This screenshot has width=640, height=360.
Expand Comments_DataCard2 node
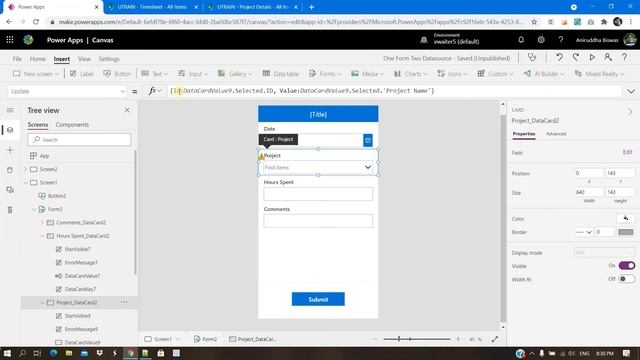pyautogui.click(x=42, y=222)
